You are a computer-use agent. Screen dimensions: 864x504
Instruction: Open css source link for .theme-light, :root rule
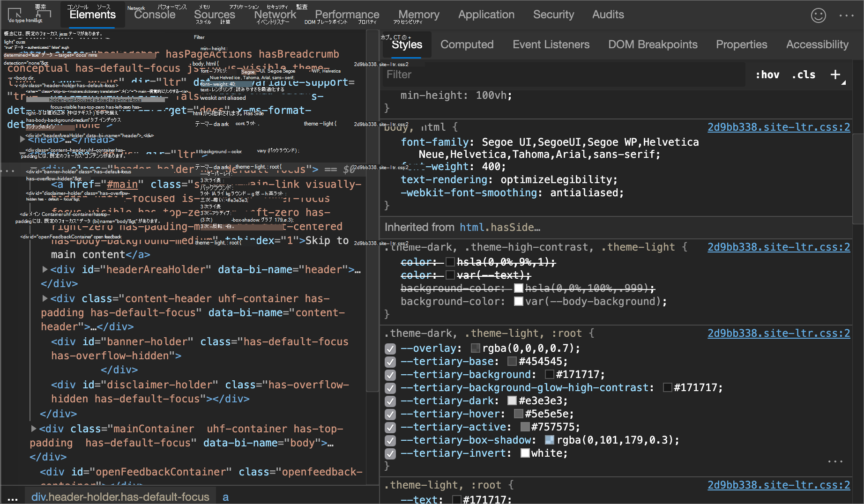pyautogui.click(x=779, y=485)
